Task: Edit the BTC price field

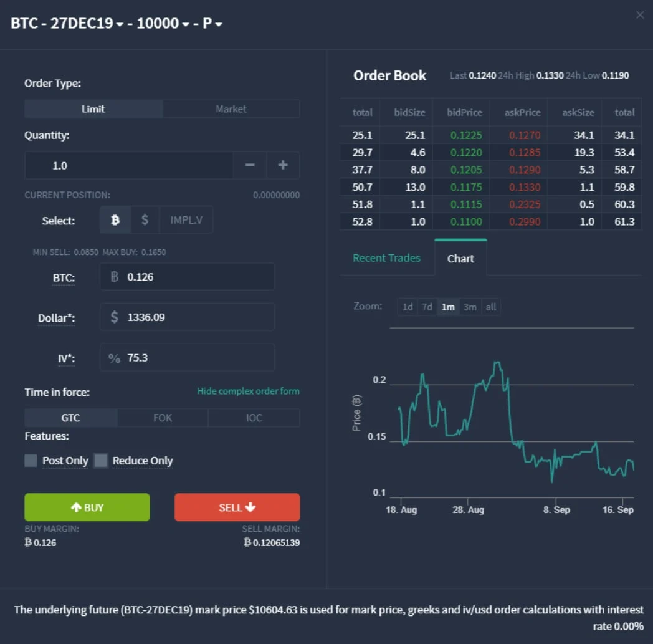Action: click(x=187, y=277)
